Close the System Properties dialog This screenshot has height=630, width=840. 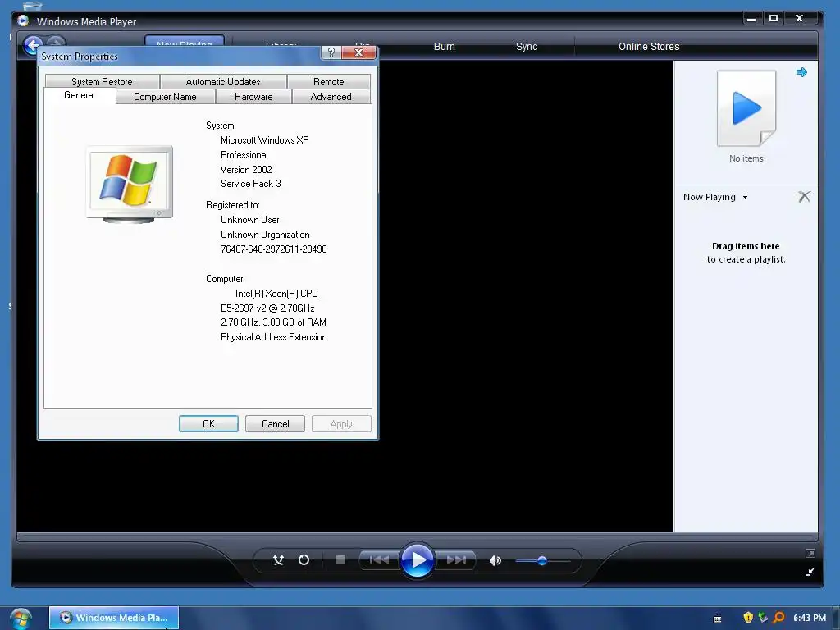coord(359,52)
